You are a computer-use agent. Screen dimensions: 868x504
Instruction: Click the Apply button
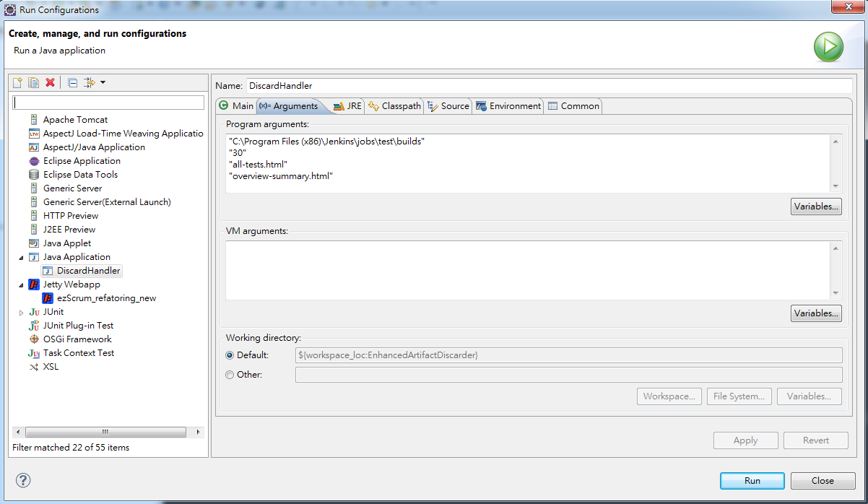745,440
